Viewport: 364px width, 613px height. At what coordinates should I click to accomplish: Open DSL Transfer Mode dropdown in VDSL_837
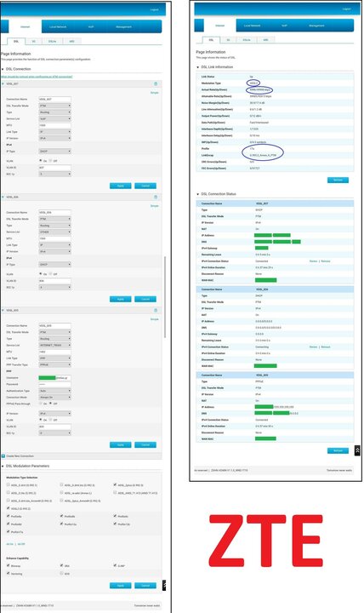coord(55,106)
